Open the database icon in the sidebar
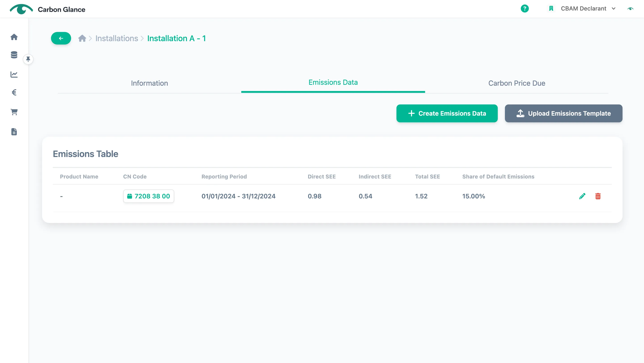 pyautogui.click(x=14, y=55)
